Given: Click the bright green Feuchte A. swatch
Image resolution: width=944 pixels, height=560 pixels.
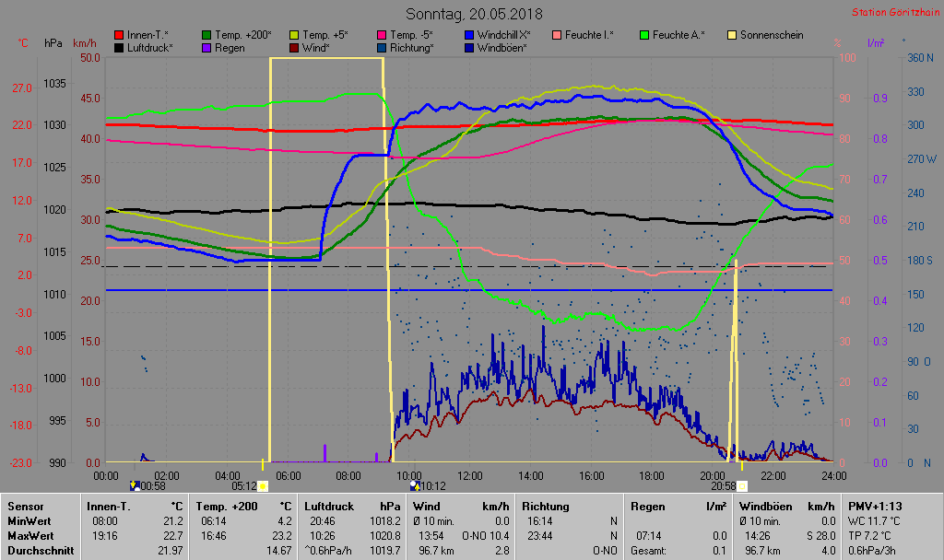Looking at the screenshot, I should click(644, 35).
